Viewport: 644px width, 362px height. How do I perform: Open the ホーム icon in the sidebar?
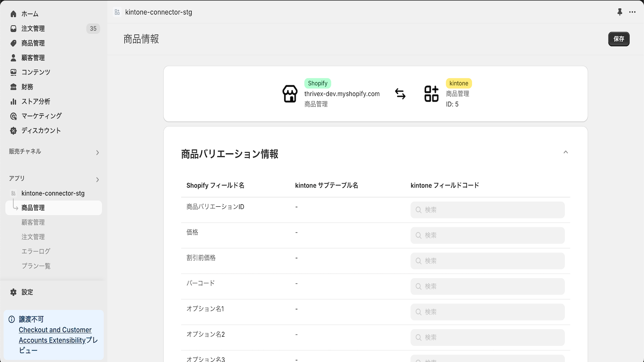pyautogui.click(x=13, y=13)
